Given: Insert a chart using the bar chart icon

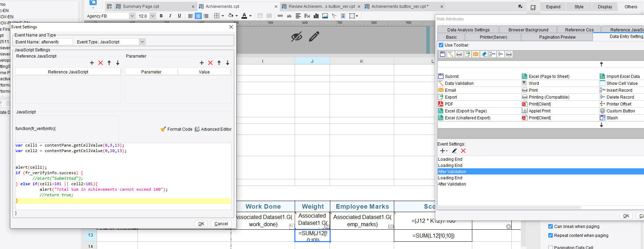Looking at the screenshot, I should tap(316, 16).
